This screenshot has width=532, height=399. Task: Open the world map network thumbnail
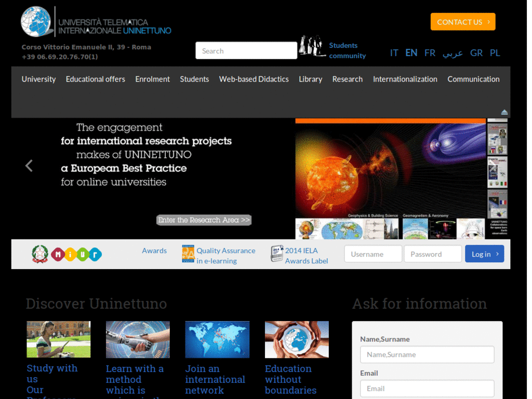(x=217, y=339)
